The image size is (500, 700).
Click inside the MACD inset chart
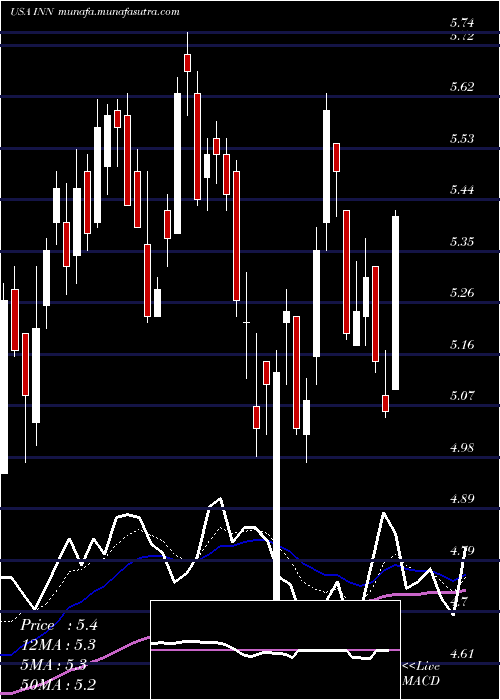pos(275,650)
